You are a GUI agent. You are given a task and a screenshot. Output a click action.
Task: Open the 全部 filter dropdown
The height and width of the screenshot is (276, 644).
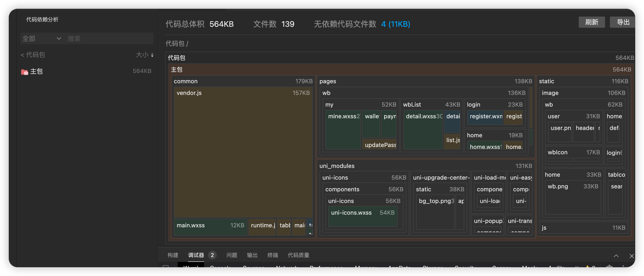[x=41, y=38]
